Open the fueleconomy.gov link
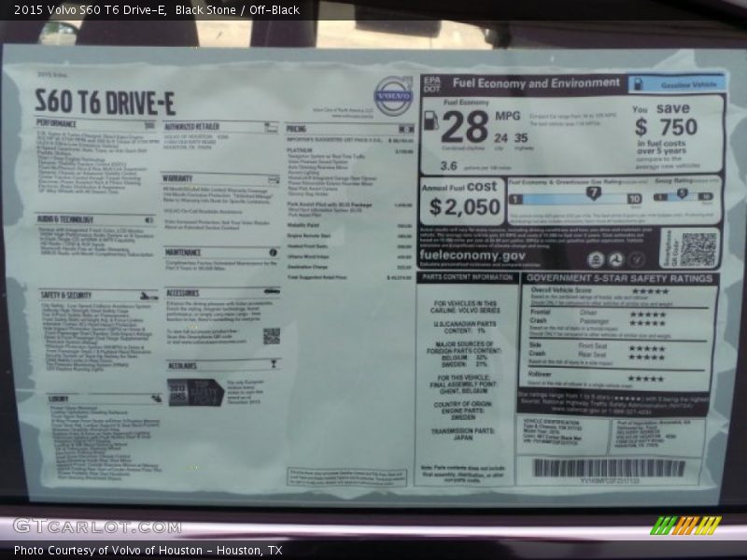The image size is (747, 560). tap(470, 257)
